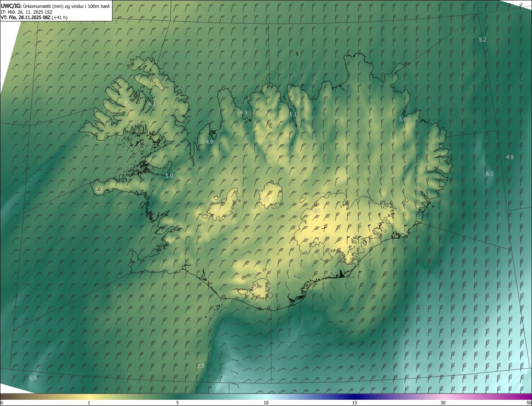This screenshot has width=532, height=406.
Task: Click the 0.8 value inside the small central glacier
Action: pyautogui.click(x=266, y=200)
